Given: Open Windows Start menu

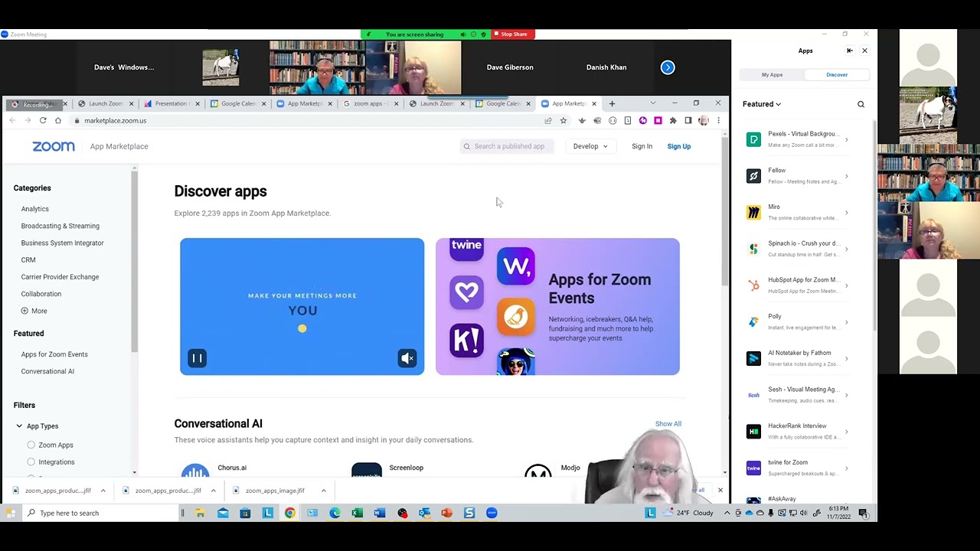Looking at the screenshot, I should (x=11, y=513).
